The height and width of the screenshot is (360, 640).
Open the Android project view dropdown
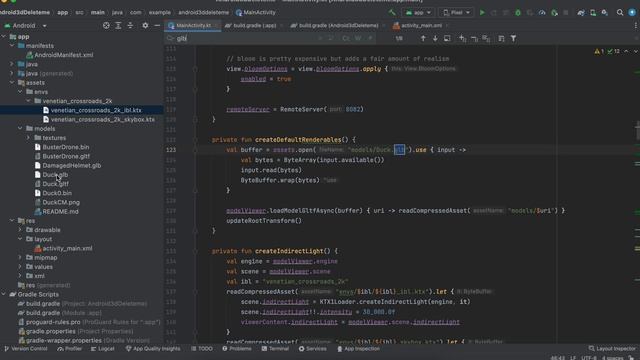pyautogui.click(x=25, y=25)
